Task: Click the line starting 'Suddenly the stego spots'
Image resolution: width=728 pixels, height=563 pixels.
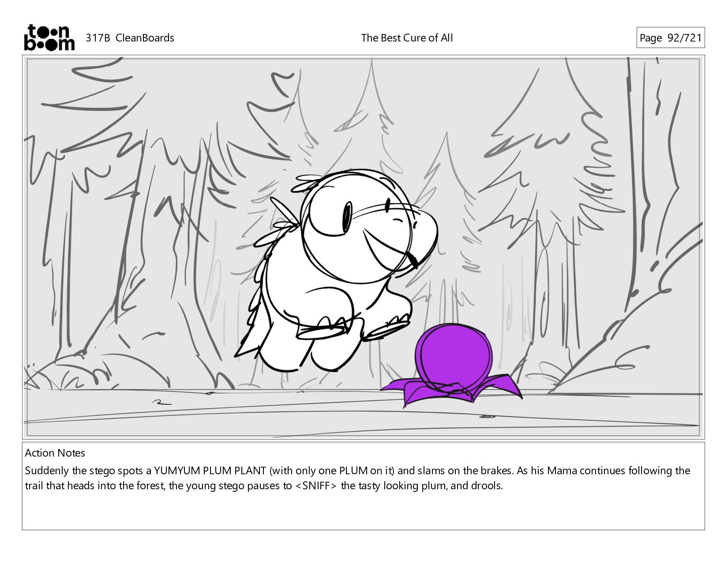Action: coord(357,471)
